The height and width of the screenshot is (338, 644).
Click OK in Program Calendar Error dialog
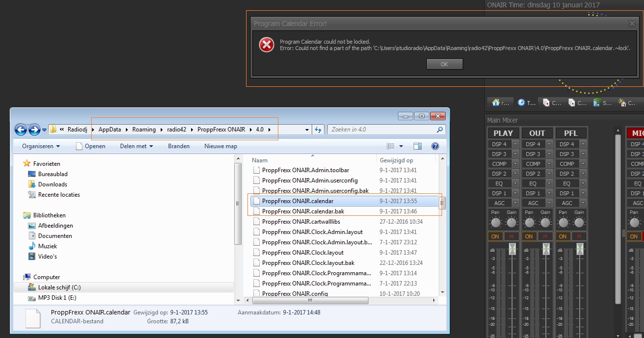(444, 64)
